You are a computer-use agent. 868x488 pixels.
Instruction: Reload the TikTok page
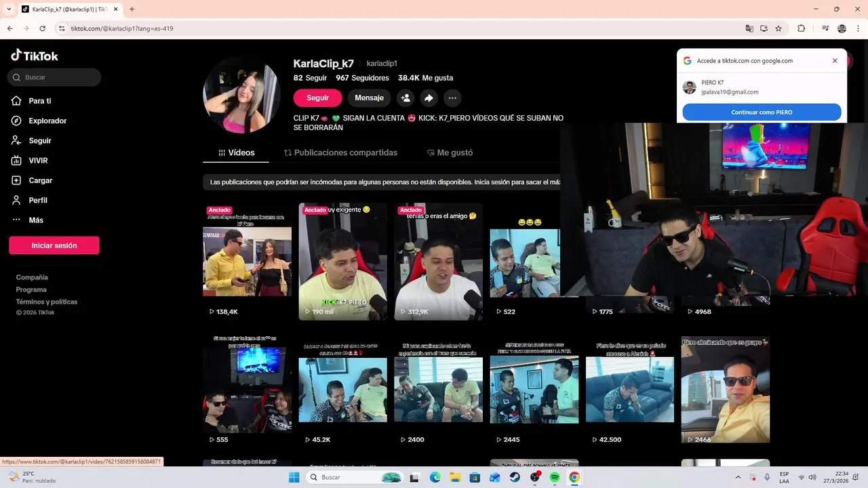click(42, 28)
